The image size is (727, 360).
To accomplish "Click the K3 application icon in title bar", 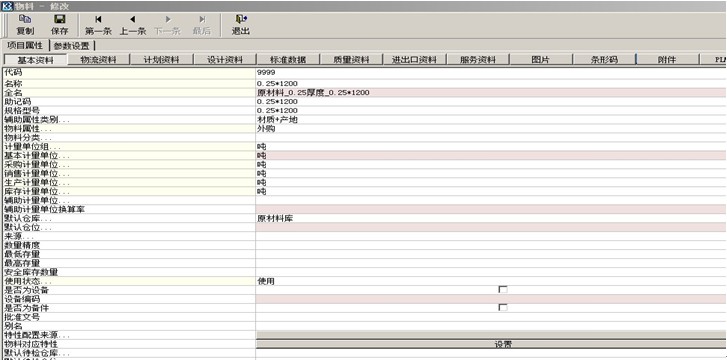I will [x=6, y=6].
